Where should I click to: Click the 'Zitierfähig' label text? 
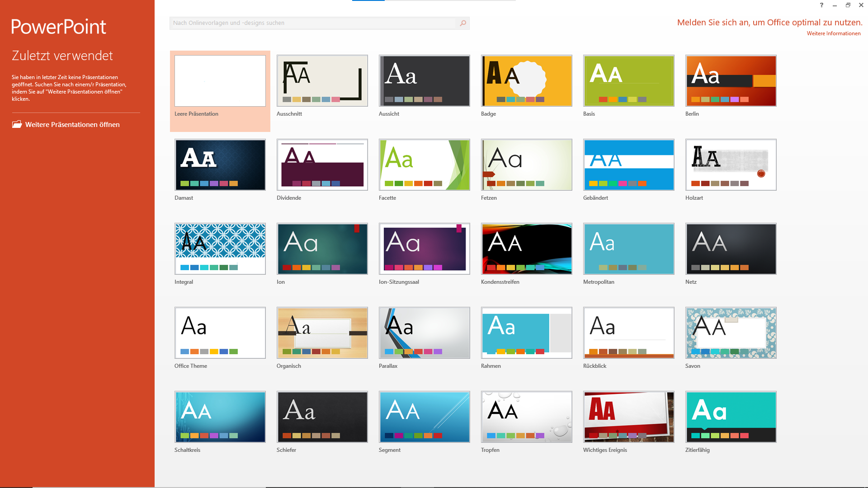[x=698, y=450]
